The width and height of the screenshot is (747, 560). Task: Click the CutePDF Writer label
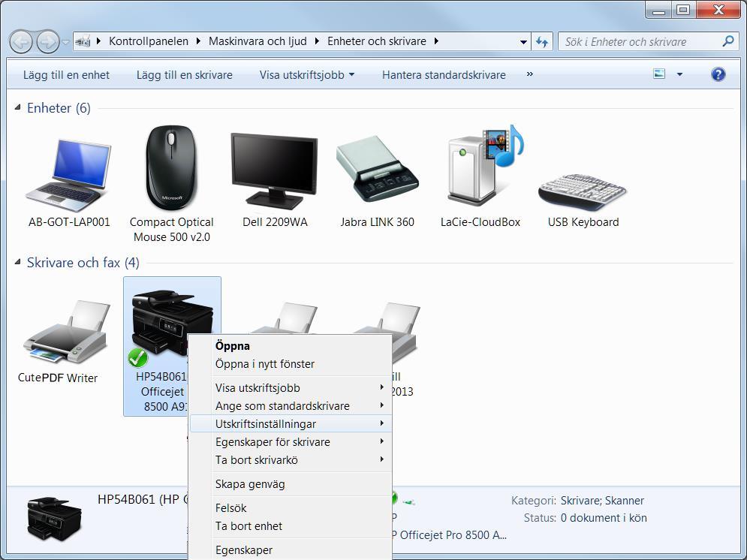point(58,378)
